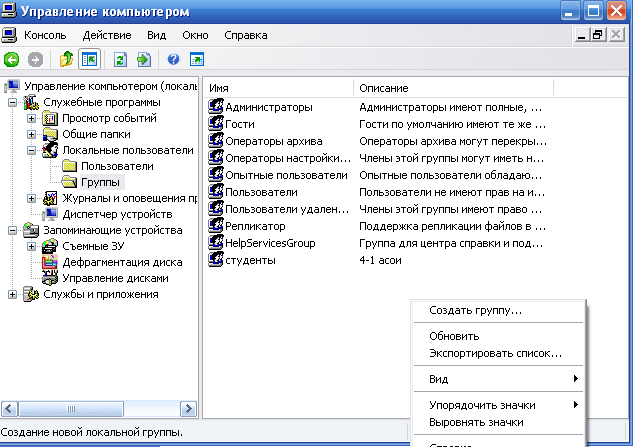Collapse the Служебные программы node
This screenshot has width=633, height=447.
13,103
